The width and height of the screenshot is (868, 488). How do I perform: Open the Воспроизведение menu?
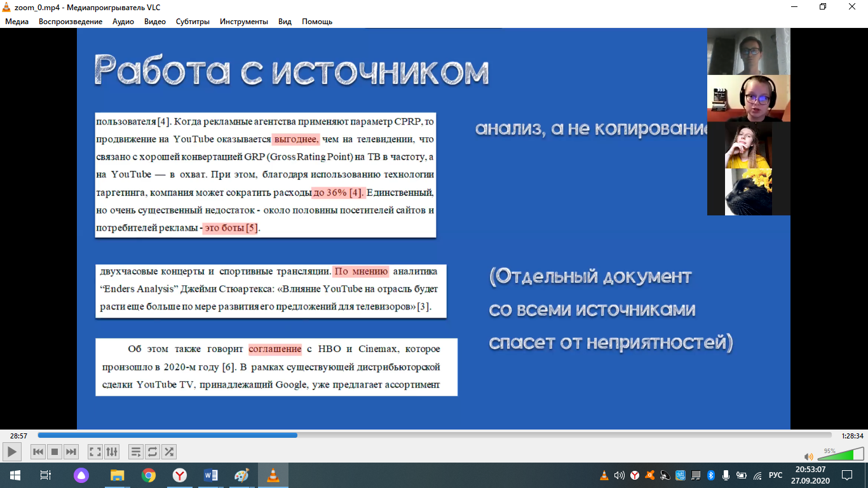(71, 22)
